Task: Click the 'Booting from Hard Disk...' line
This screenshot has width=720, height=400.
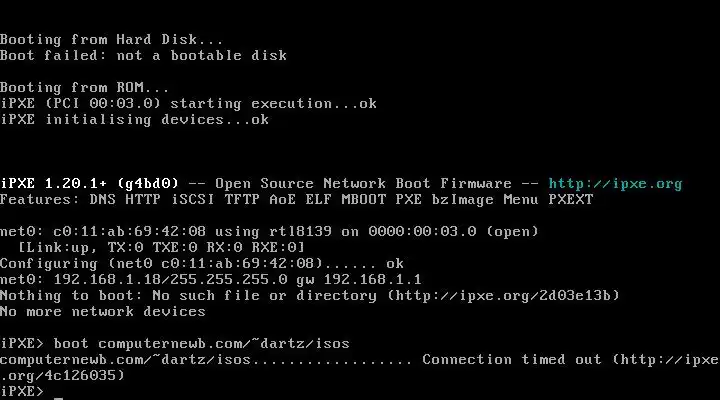Action: pyautogui.click(x=112, y=39)
